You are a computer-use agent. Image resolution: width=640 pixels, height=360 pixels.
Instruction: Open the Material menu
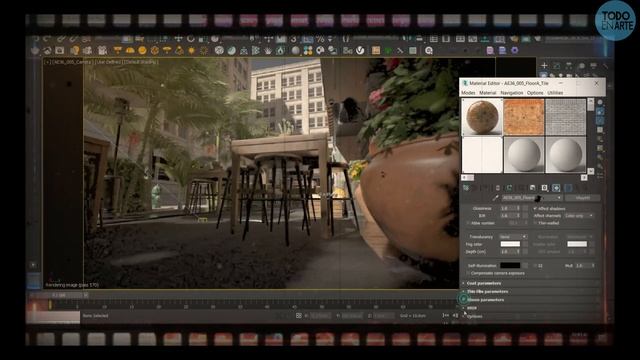click(487, 93)
